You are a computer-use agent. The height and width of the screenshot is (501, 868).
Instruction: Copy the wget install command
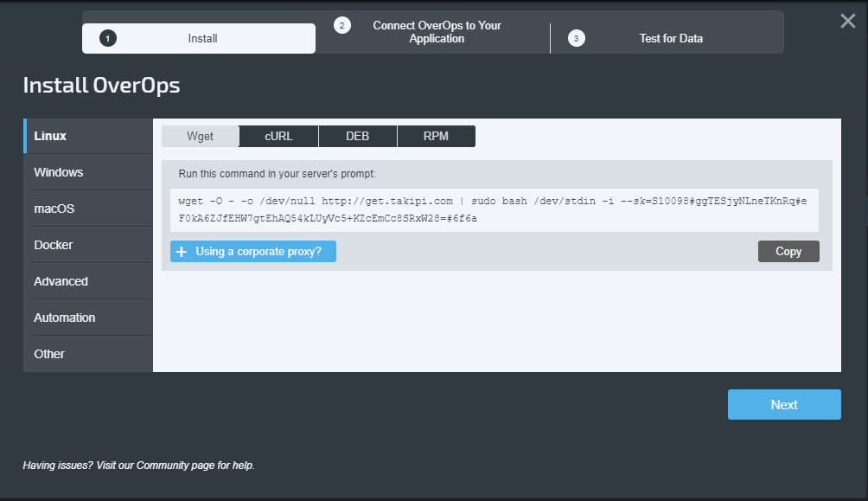788,252
